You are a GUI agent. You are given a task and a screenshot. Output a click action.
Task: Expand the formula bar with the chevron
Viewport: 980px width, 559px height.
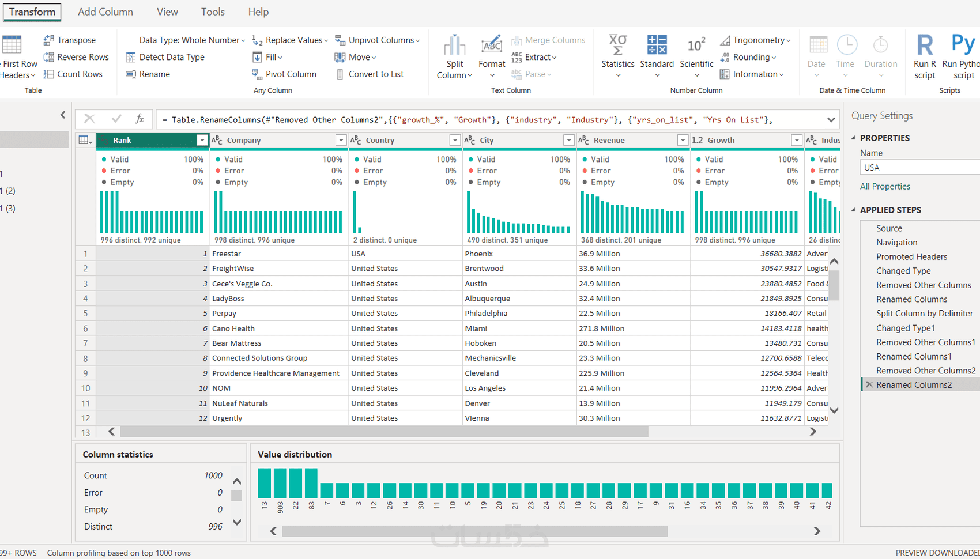point(831,120)
